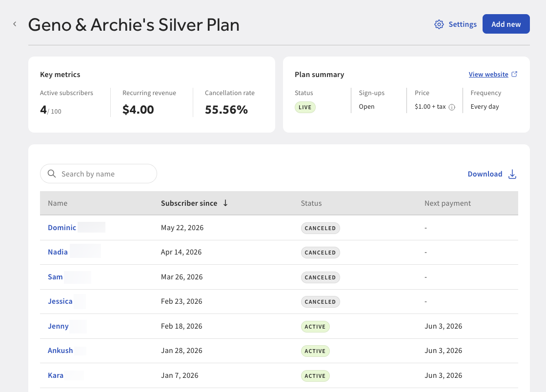Click the Search by name field
Image resolution: width=546 pixels, height=392 pixels.
click(99, 174)
